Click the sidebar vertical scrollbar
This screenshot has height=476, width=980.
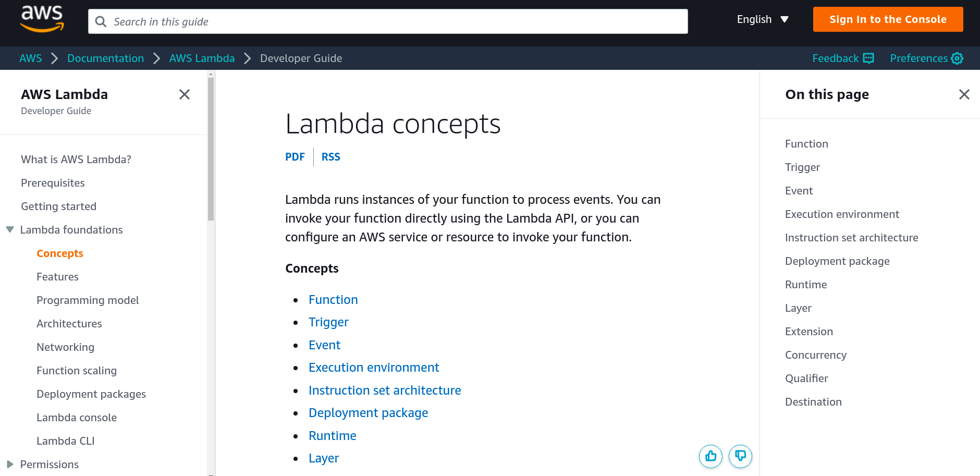[x=211, y=149]
